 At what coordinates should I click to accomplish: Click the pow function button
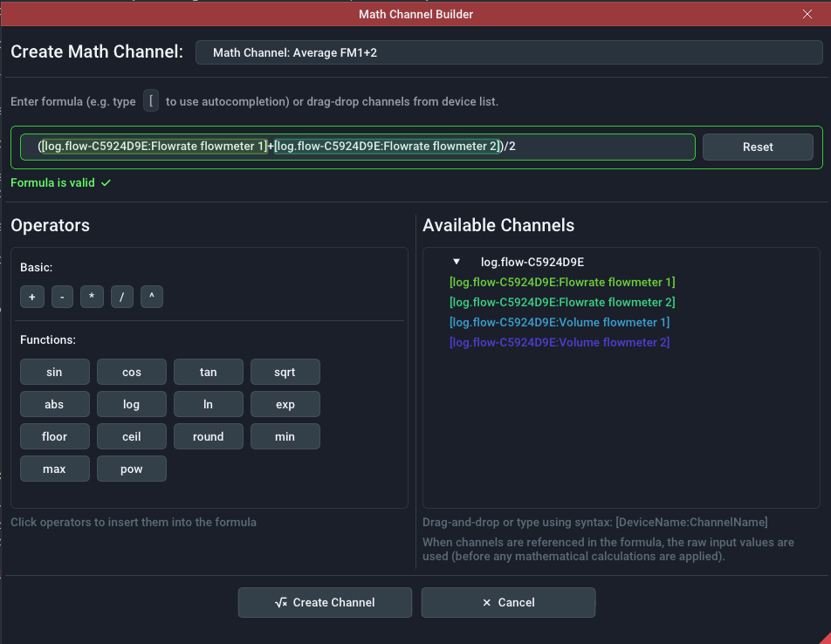pos(131,469)
